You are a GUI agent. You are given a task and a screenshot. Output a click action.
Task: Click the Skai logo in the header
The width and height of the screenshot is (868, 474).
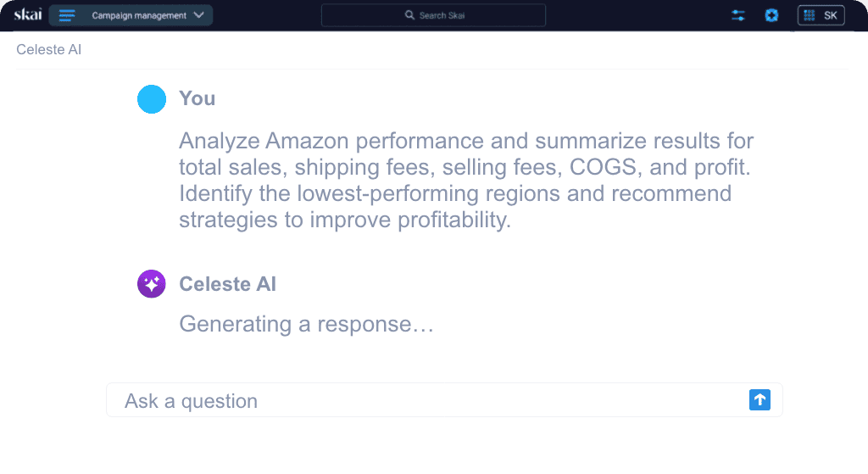(x=28, y=14)
